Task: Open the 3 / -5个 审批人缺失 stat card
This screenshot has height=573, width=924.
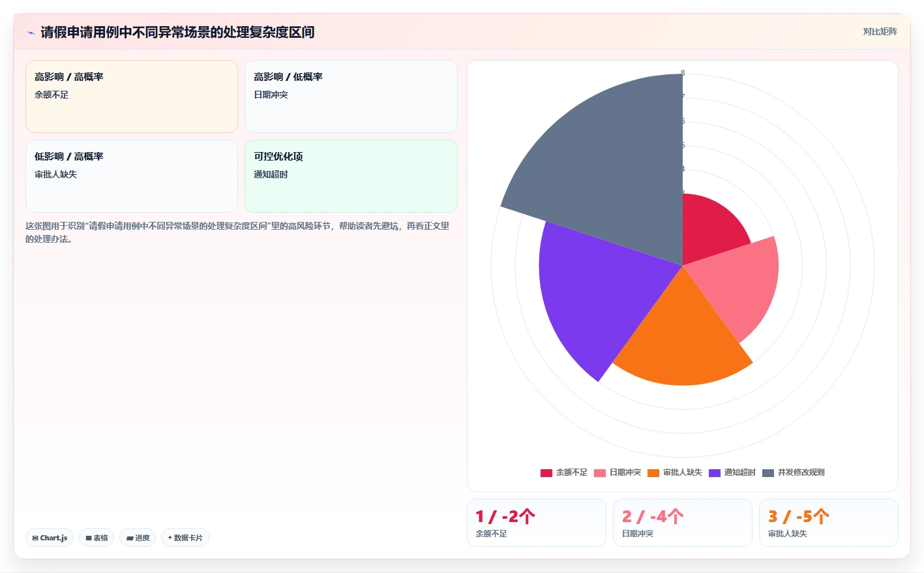Action: 829,523
